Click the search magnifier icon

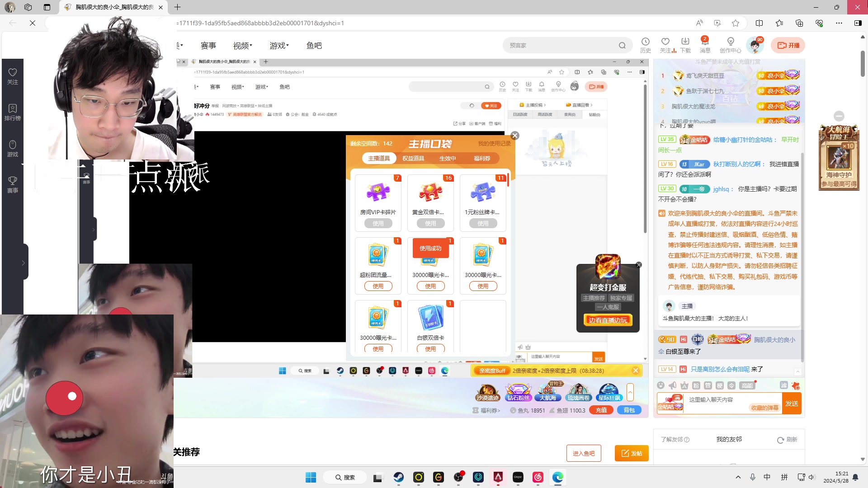tap(623, 45)
